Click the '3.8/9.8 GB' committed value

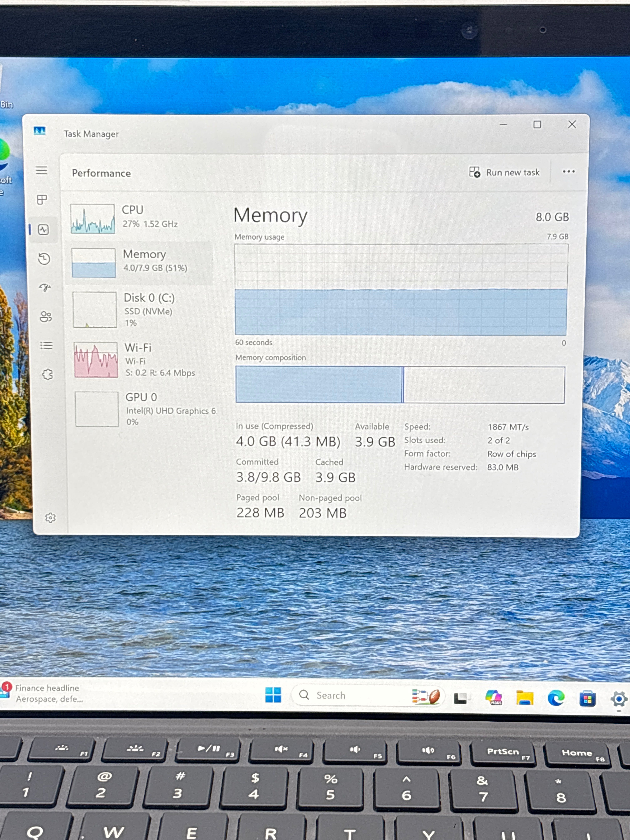[x=269, y=477]
